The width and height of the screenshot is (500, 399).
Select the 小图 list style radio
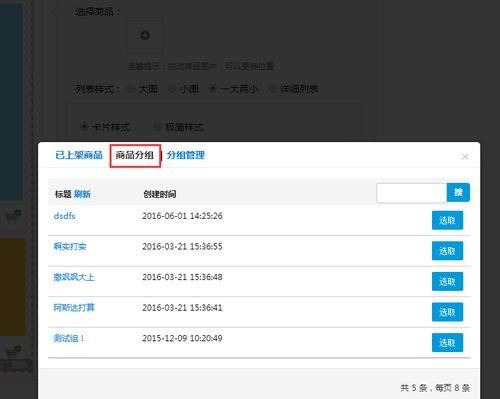172,89
